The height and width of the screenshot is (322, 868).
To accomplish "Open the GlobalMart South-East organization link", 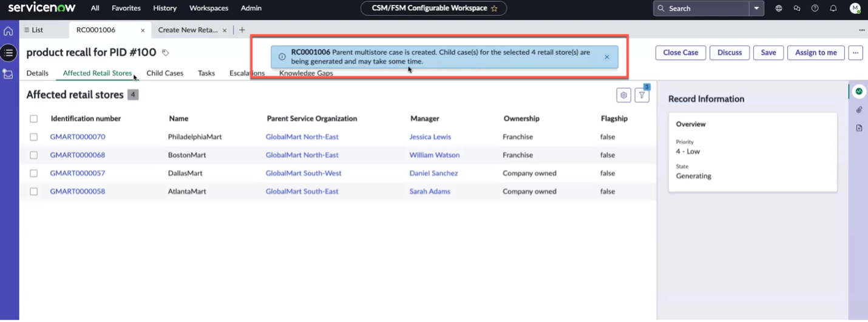I will click(x=302, y=192).
